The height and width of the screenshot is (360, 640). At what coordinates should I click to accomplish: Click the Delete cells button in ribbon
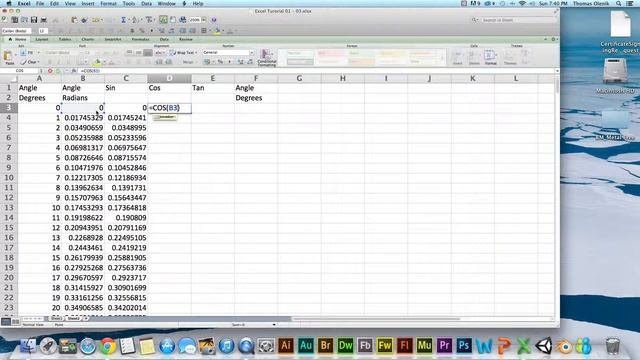coord(474,58)
